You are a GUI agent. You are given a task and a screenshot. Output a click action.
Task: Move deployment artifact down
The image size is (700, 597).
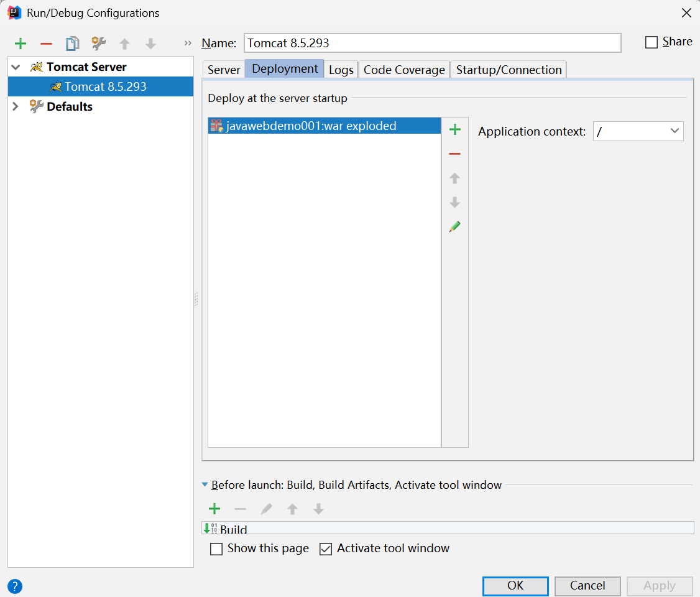[455, 202]
